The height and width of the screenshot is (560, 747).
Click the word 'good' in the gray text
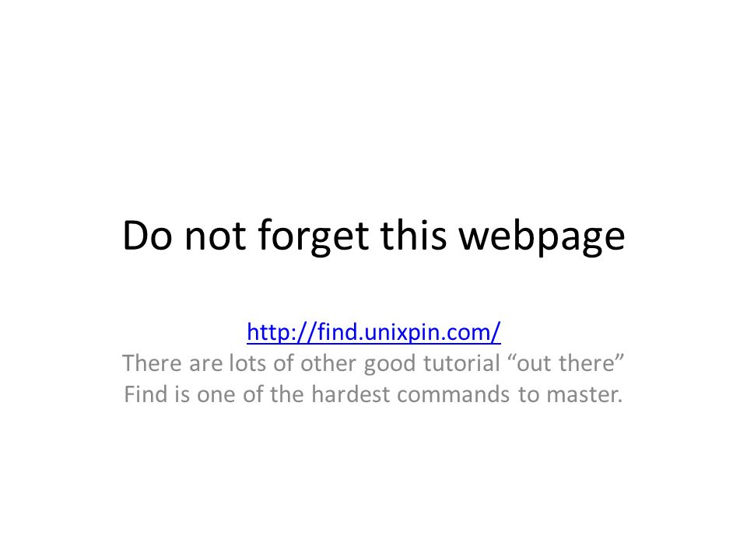point(390,365)
